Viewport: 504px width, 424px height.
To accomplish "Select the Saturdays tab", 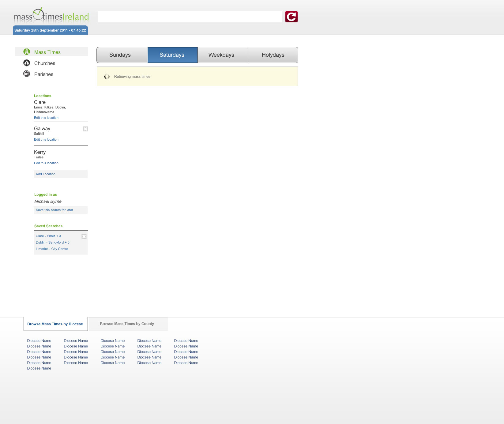I will [172, 55].
